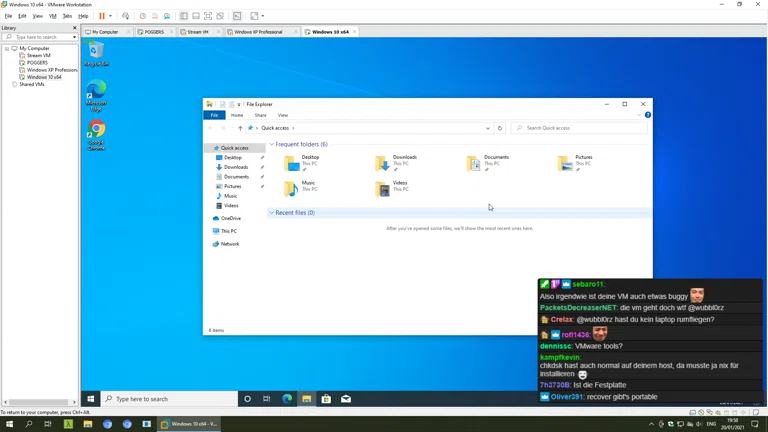
Task: Open Microsoft Store on guest taskbar
Action: pyautogui.click(x=326, y=399)
